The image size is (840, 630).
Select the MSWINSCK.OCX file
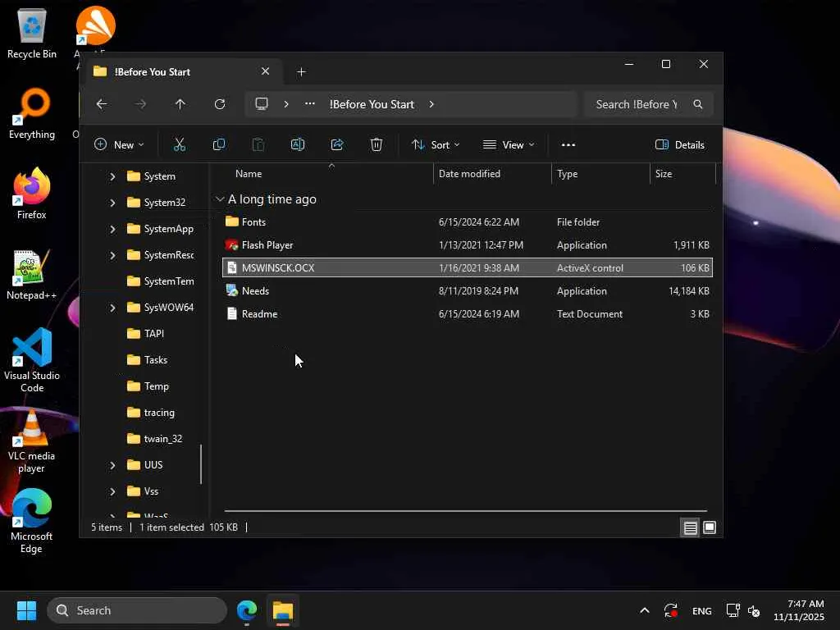(467, 268)
